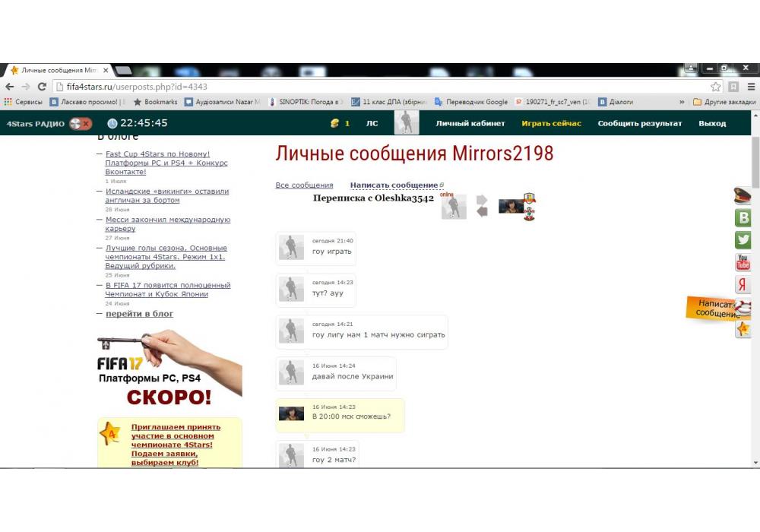Open the 190271_fr_sc7_ven bookmark

coord(553,102)
